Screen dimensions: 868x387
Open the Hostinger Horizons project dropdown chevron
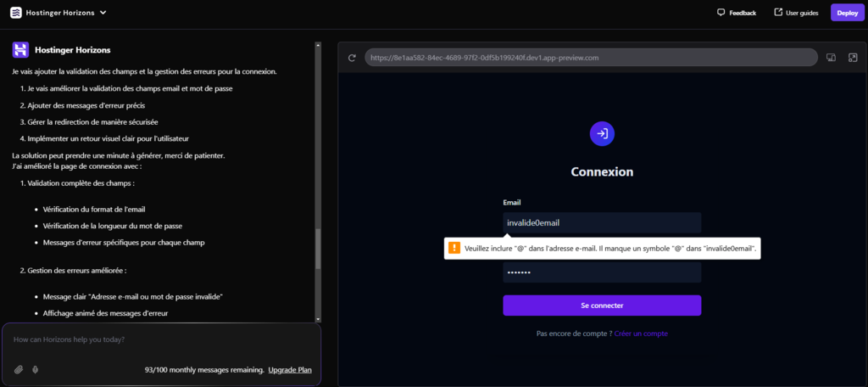(103, 13)
